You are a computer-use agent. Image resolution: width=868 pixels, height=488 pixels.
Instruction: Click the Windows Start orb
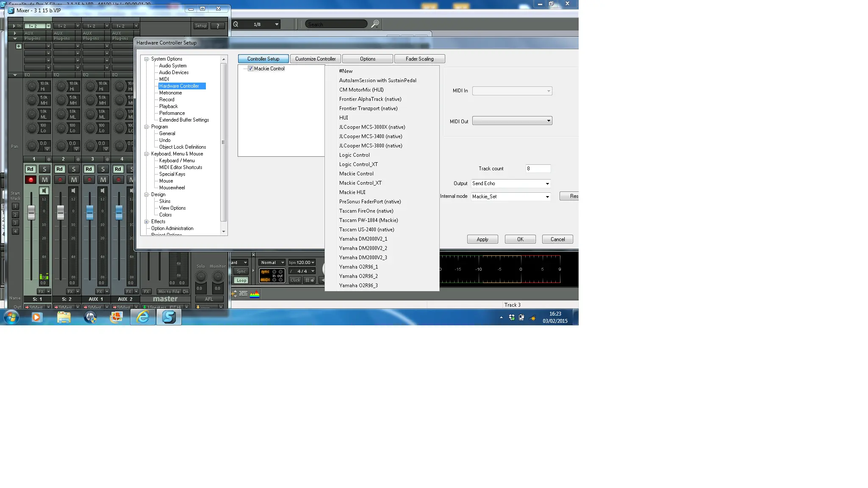(11, 317)
